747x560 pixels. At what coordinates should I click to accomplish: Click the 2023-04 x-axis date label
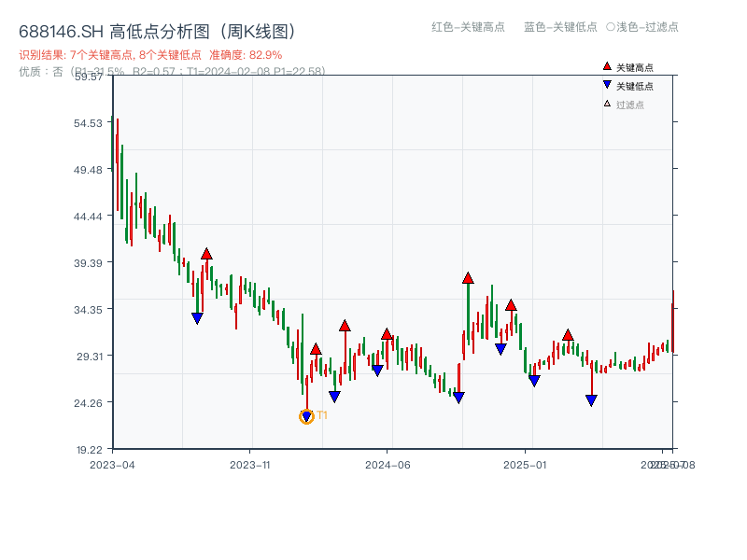point(114,463)
